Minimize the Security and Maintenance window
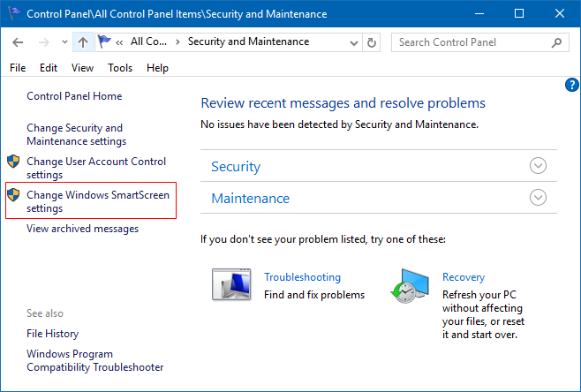 [x=479, y=14]
